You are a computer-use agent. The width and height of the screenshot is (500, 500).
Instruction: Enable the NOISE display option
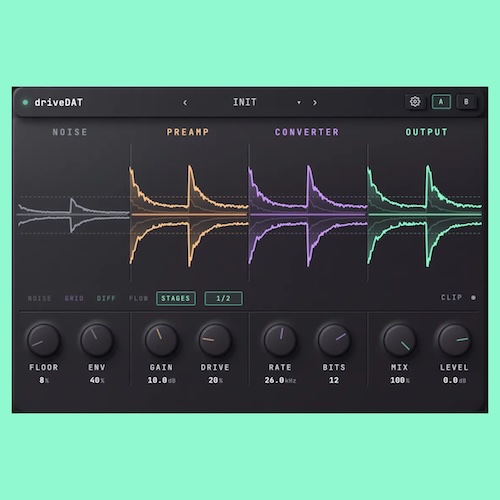[x=39, y=298]
